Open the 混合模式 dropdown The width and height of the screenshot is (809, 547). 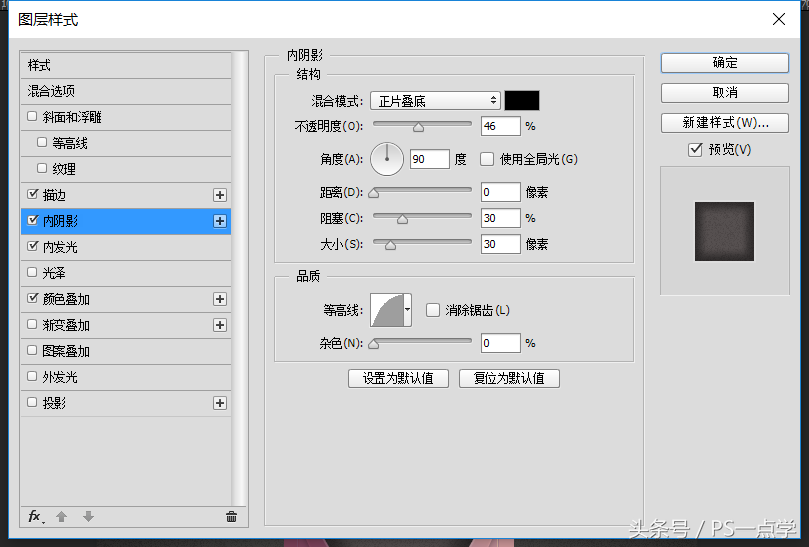click(435, 101)
